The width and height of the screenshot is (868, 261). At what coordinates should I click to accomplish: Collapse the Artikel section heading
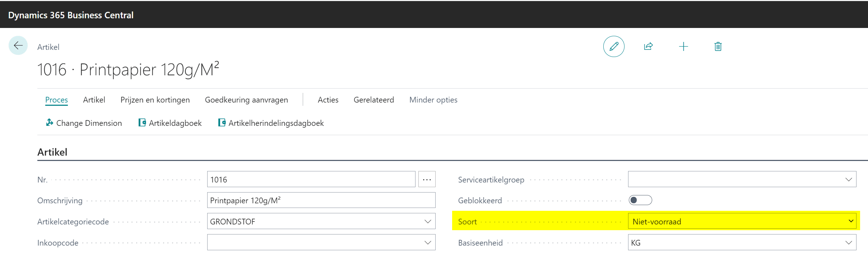52,152
